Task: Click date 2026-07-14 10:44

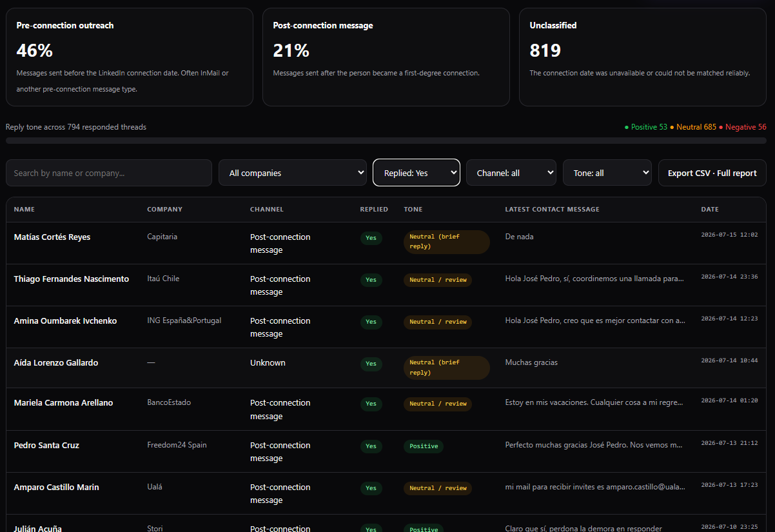Action: [729, 360]
